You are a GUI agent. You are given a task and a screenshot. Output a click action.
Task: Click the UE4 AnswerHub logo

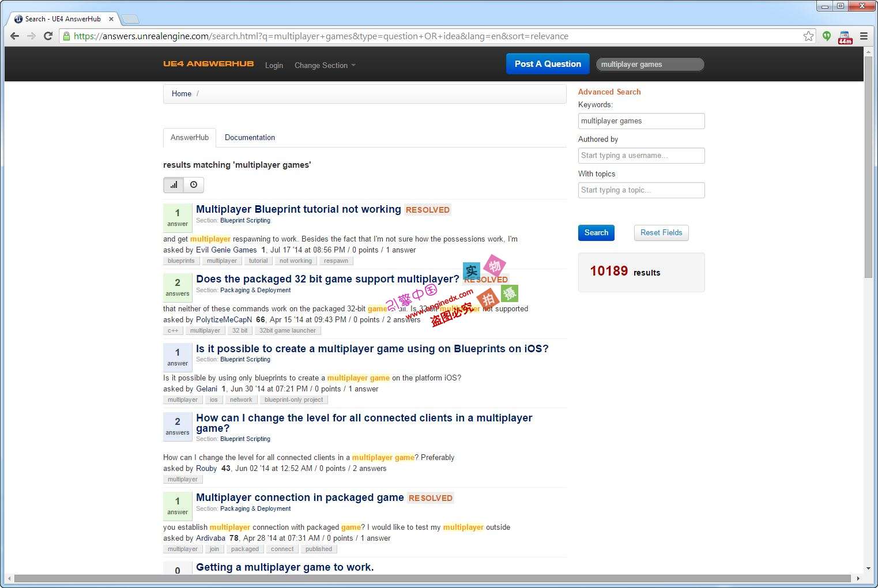pos(208,63)
